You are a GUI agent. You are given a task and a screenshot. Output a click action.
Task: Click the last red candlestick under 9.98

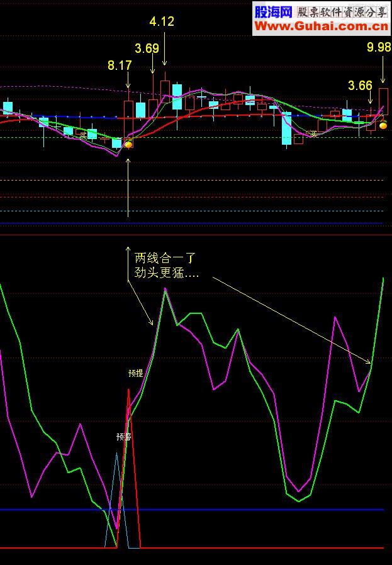(x=383, y=102)
